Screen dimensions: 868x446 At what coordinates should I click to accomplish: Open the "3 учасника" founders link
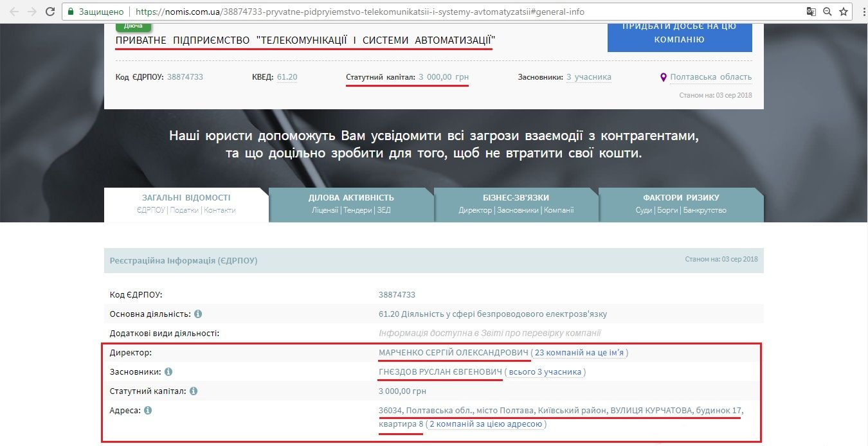click(589, 76)
